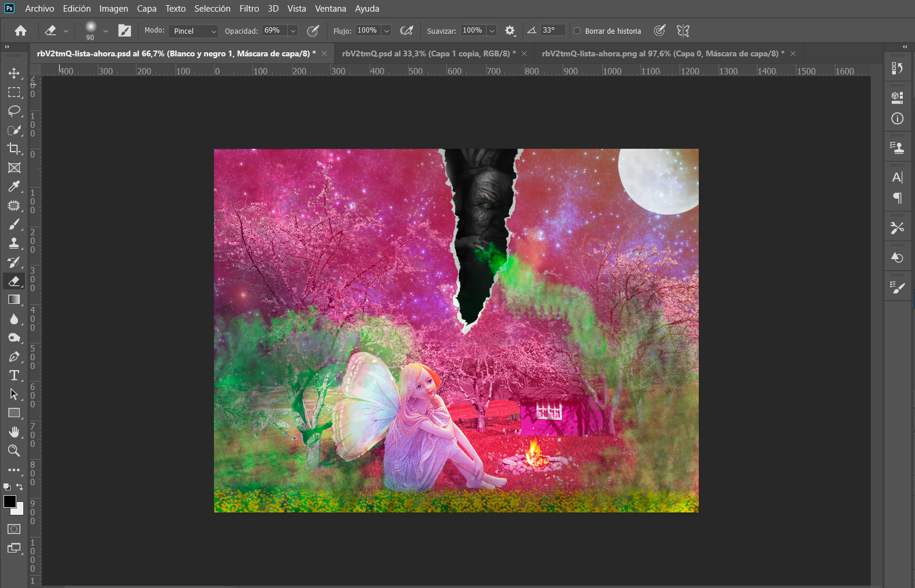Image resolution: width=915 pixels, height=588 pixels.
Task: Select the Lasso tool
Action: (14, 111)
